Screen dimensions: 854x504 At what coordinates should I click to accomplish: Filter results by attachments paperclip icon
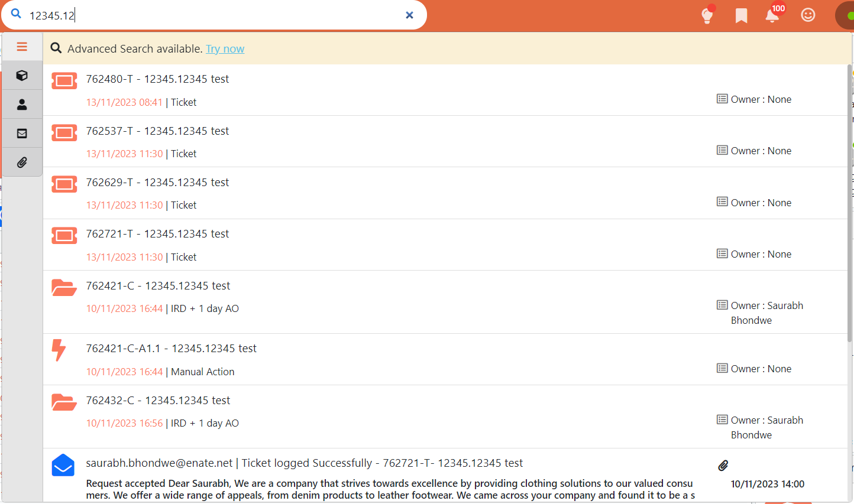[22, 162]
